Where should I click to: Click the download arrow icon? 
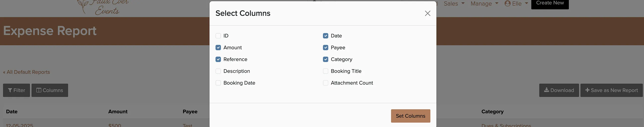point(546,90)
